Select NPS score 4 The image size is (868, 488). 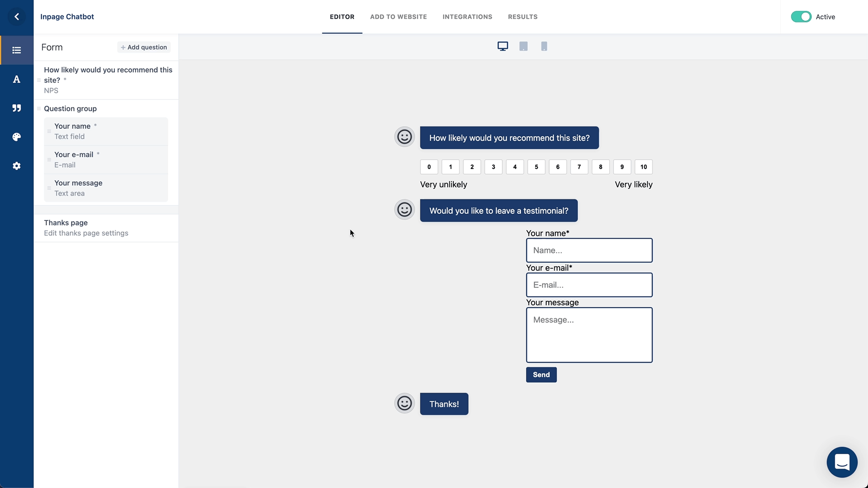click(x=515, y=167)
